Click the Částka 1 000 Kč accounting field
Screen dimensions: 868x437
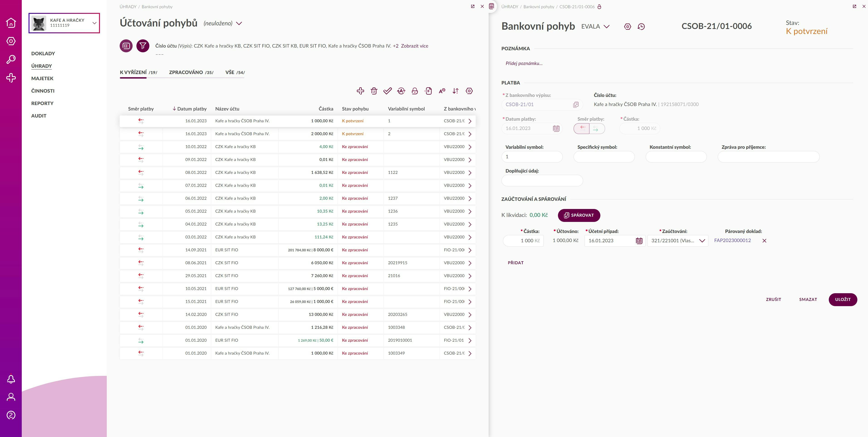click(x=523, y=241)
